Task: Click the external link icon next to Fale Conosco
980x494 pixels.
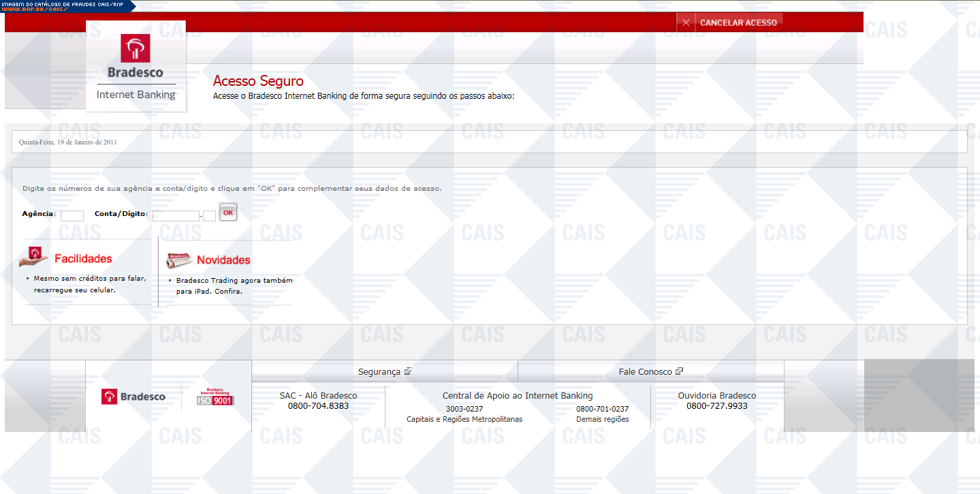Action: [x=679, y=371]
